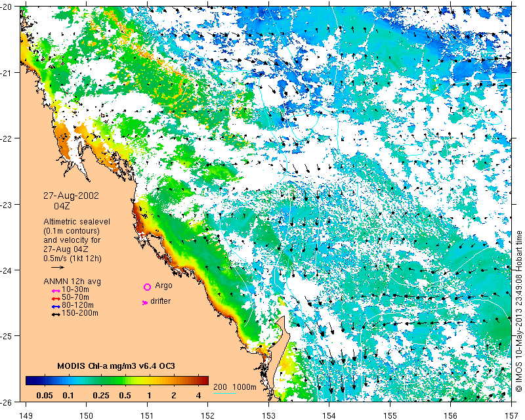Click the 'MODIS Chl-a mg/m3 v6.4 OC3' title
This screenshot has width=525, height=420.
point(116,366)
